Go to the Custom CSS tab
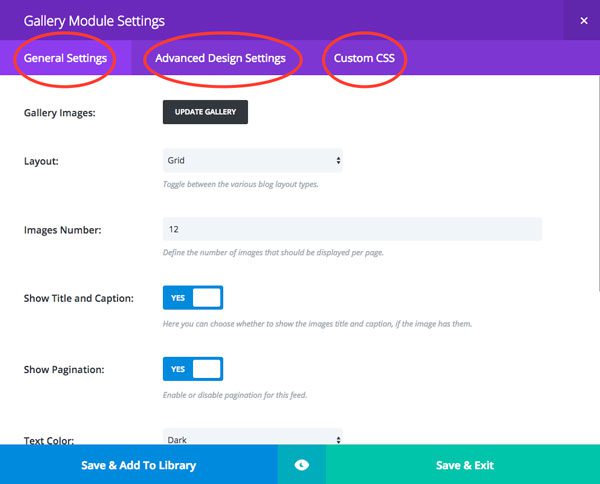Screen dimensions: 600x484 coord(364,58)
